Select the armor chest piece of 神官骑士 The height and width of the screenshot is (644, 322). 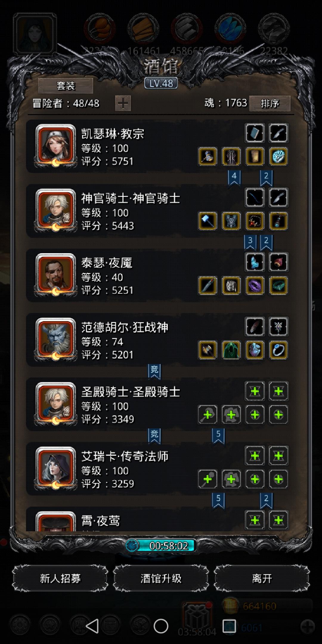[231, 221]
